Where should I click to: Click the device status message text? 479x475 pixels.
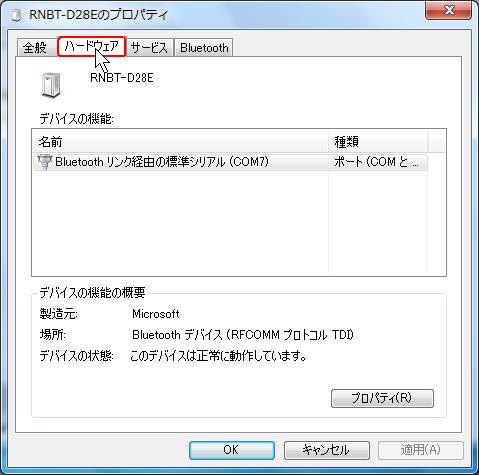coord(218,356)
